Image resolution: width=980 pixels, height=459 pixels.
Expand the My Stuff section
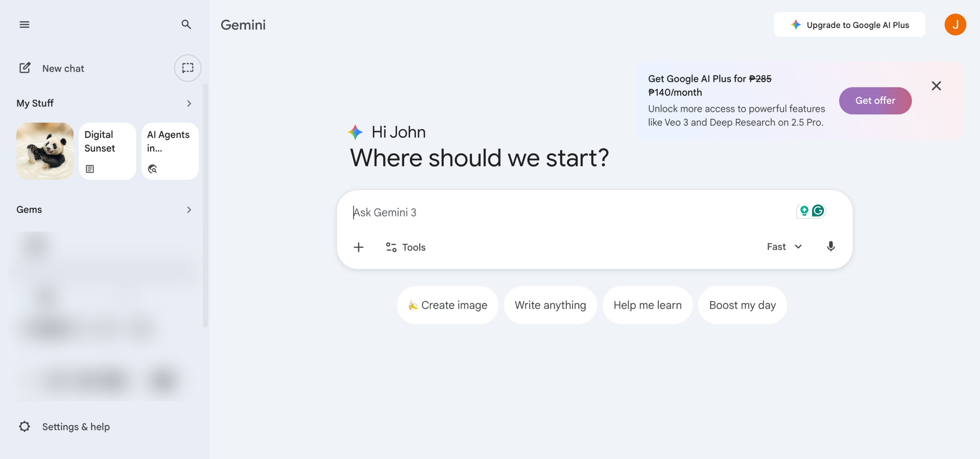(x=189, y=103)
